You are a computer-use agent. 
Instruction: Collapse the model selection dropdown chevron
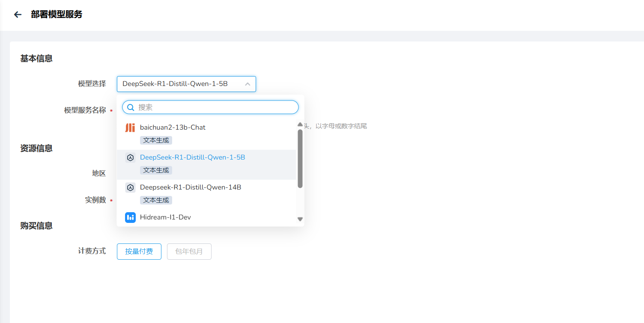pyautogui.click(x=247, y=84)
